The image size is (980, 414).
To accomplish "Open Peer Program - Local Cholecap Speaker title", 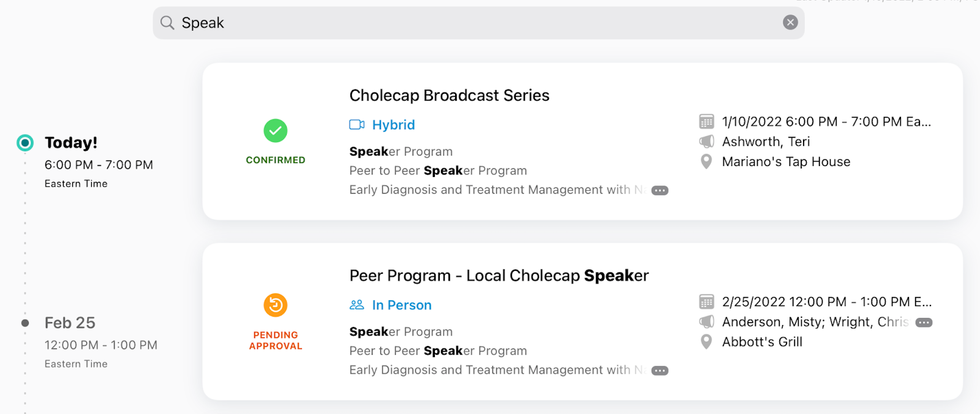I will 499,276.
